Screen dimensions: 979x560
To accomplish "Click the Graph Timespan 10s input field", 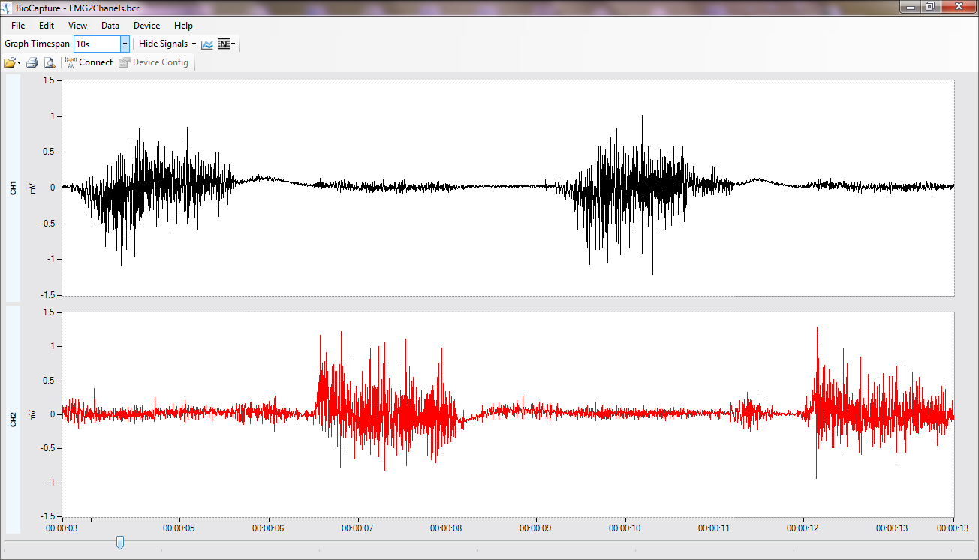I will [x=97, y=44].
